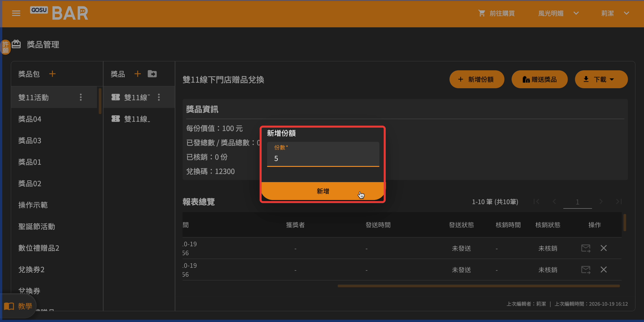Go to last page of report
Viewport: 644px width, 322px height.
click(x=619, y=201)
